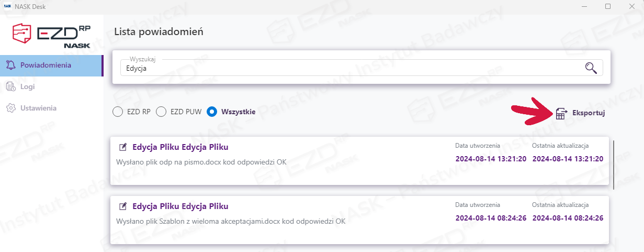The height and width of the screenshot is (252, 644).
Task: Click edit icon of 08:24:26 notification
Action: (x=123, y=206)
